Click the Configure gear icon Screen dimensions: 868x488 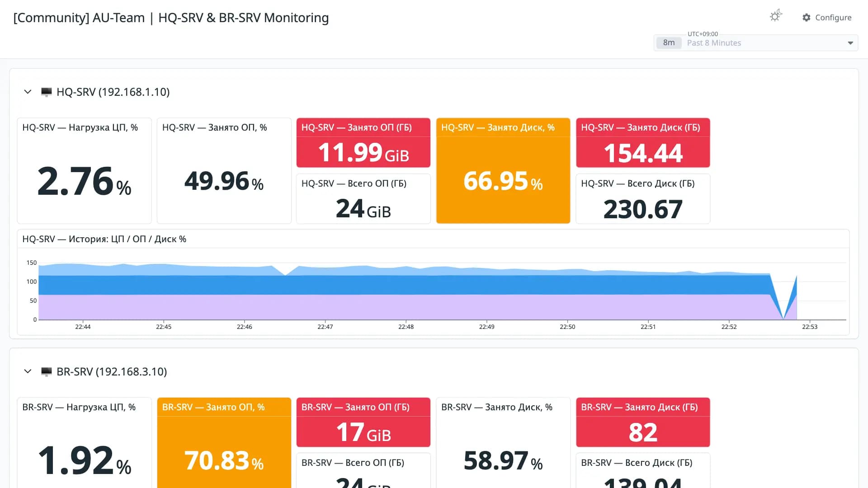pos(807,17)
